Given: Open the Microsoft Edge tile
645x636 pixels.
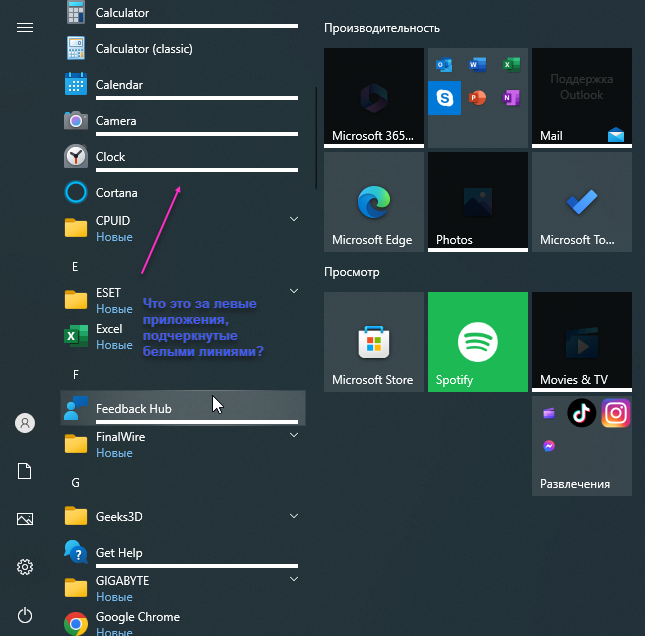Looking at the screenshot, I should tap(374, 202).
